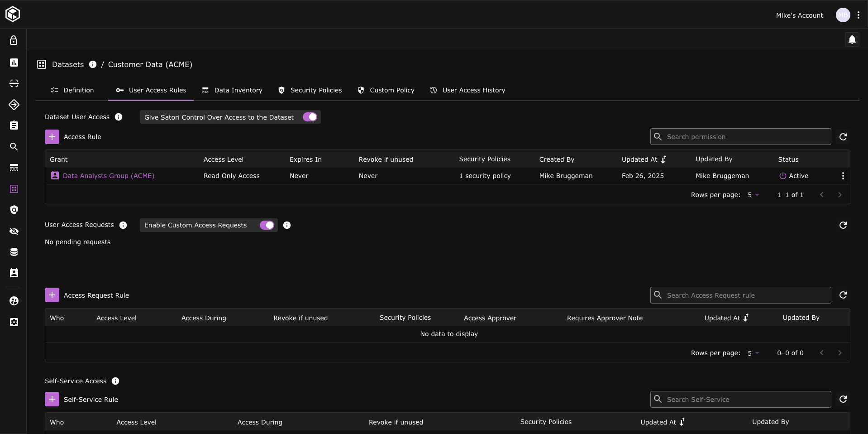Open the account kebab menu at top right
Screen dimensions: 868x434
[858, 15]
